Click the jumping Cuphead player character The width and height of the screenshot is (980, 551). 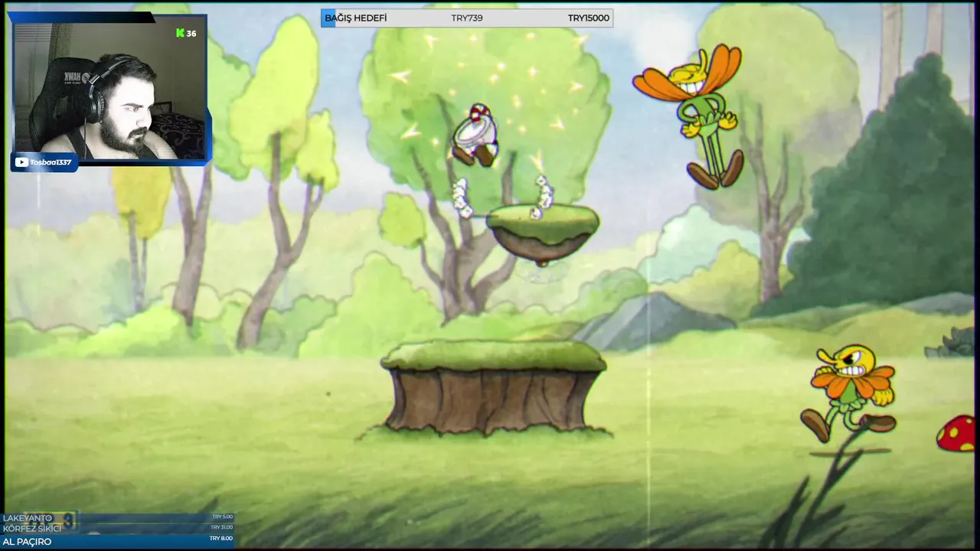[476, 136]
